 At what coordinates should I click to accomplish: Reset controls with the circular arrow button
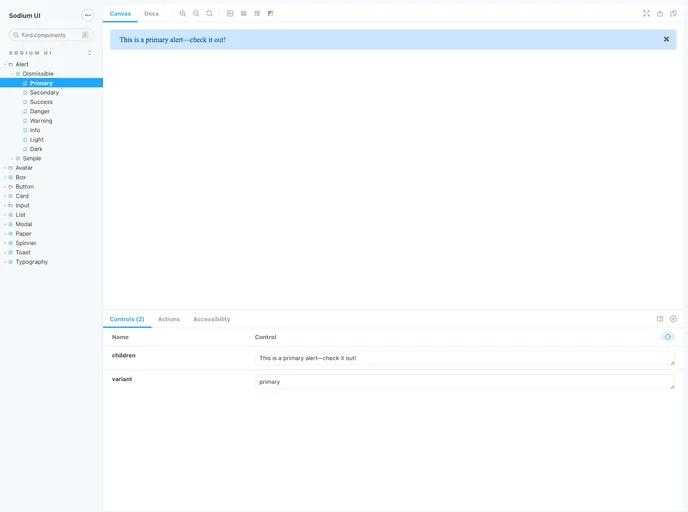[667, 337]
